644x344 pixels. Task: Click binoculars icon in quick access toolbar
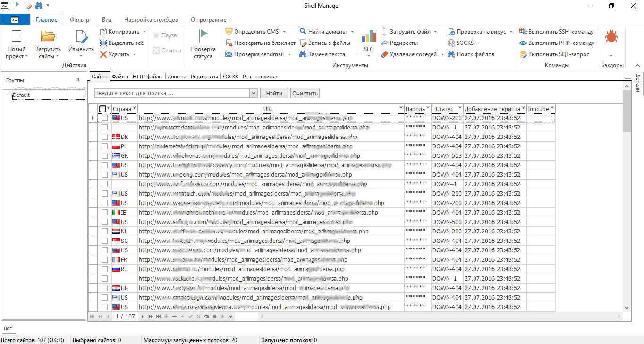(x=39, y=5)
